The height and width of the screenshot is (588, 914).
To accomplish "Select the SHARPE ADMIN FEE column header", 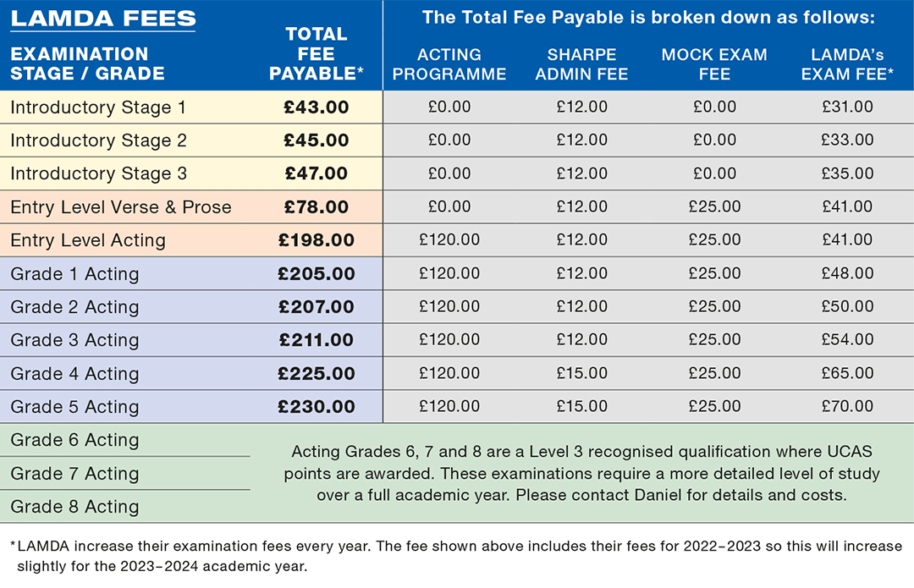I will 581,64.
